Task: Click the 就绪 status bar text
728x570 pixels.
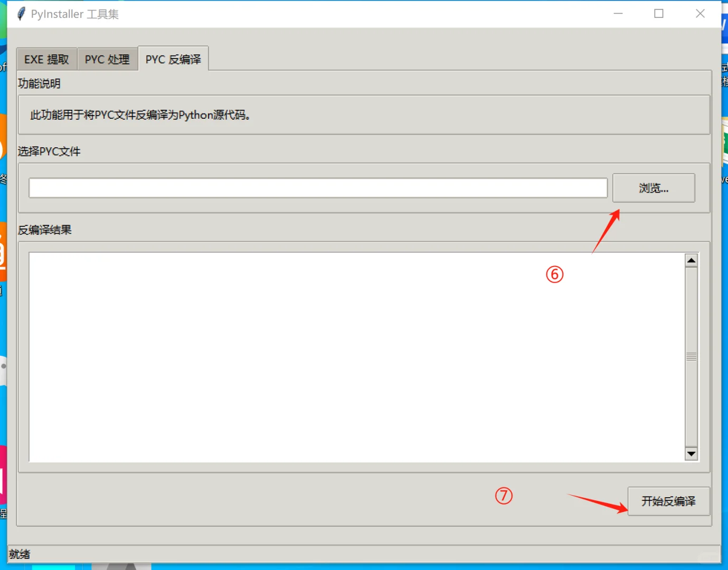Action: click(19, 553)
